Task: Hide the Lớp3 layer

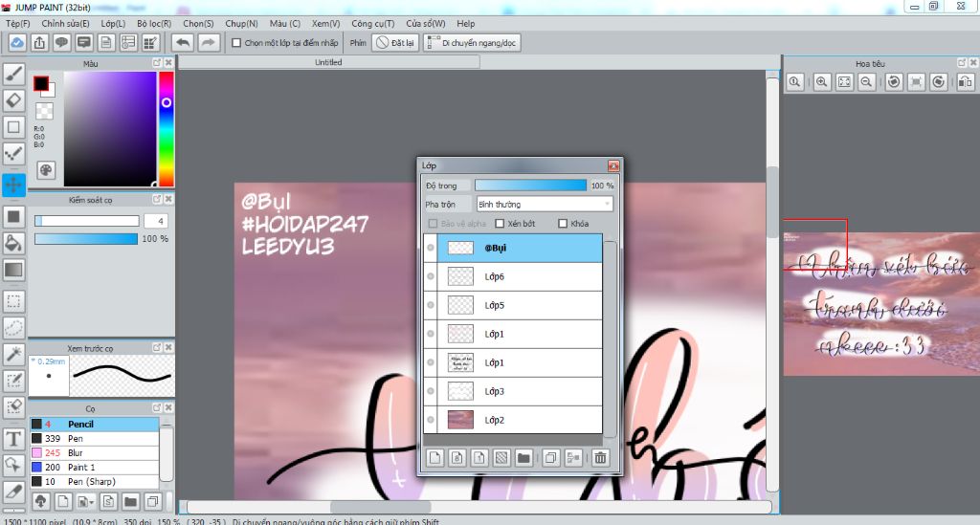Action: [431, 391]
